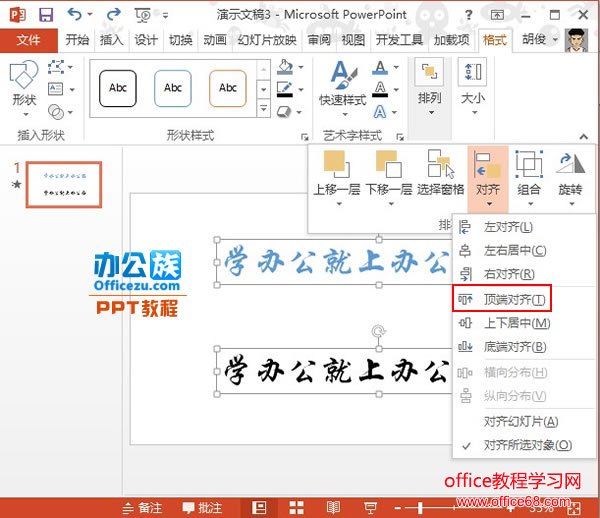Screen dimensions: 600x518
Task: Collapse the ribbon with the chevron
Action: click(x=583, y=136)
